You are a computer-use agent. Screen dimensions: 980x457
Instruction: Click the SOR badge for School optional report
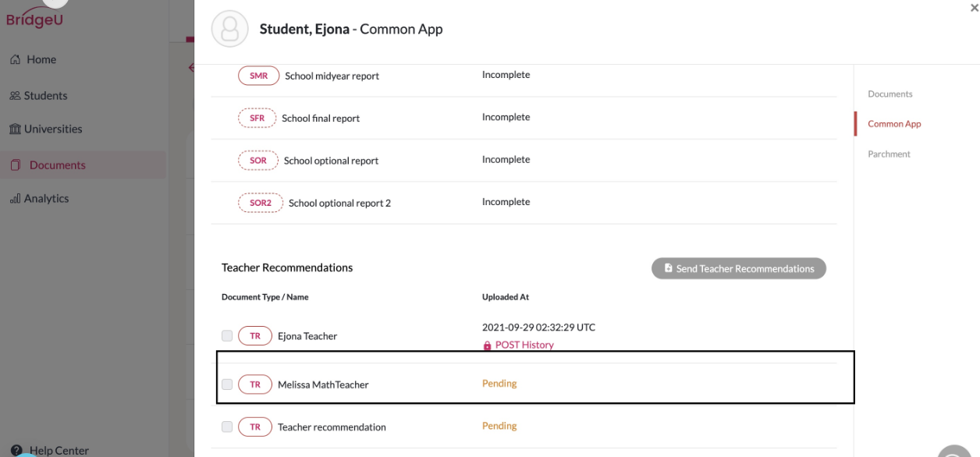coord(258,160)
